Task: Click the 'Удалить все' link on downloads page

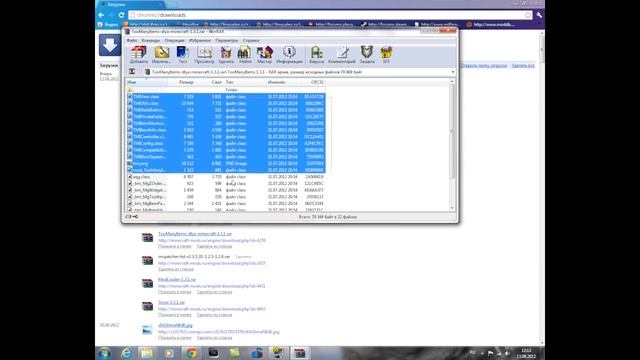Action: [523, 65]
